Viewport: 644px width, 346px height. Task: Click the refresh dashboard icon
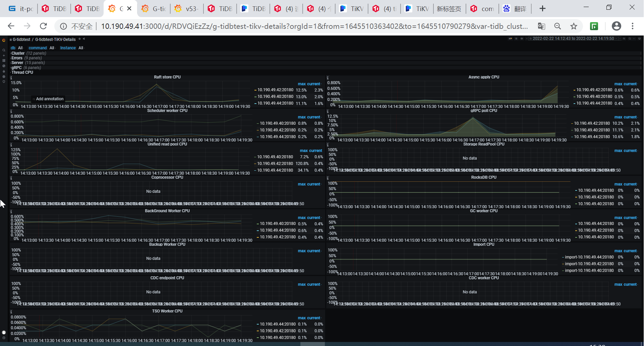click(x=629, y=39)
